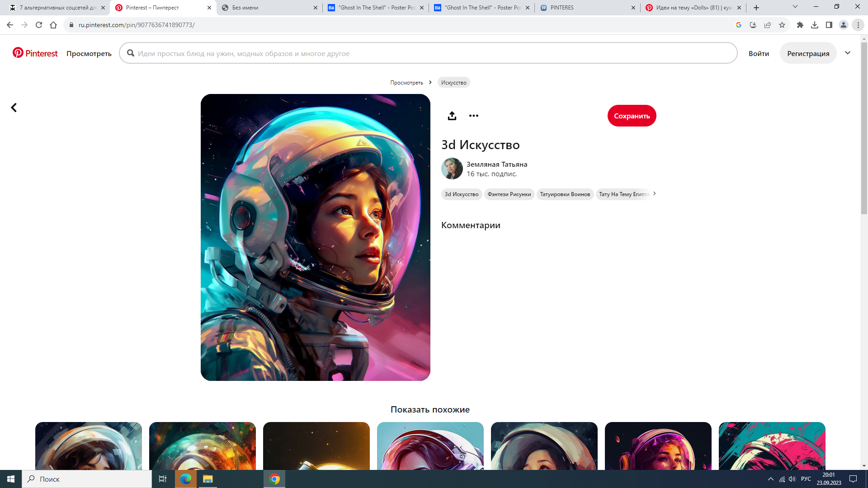View site information via the lock icon
Viewport: 868px width, 488px height.
[71, 25]
